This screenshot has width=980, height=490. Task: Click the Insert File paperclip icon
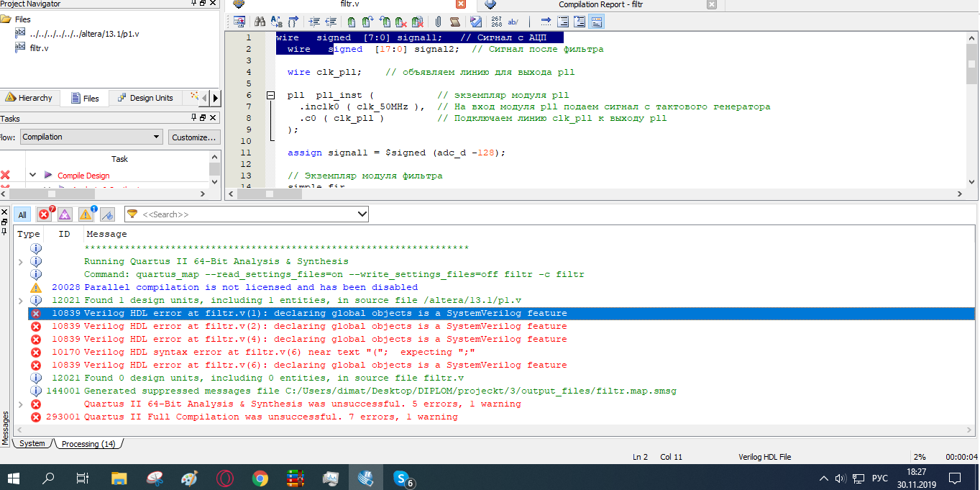pyautogui.click(x=437, y=22)
